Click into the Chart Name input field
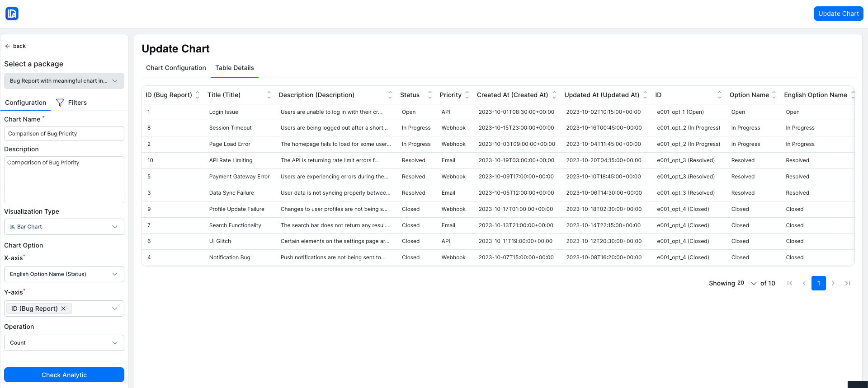This screenshot has width=868, height=388. click(x=64, y=134)
